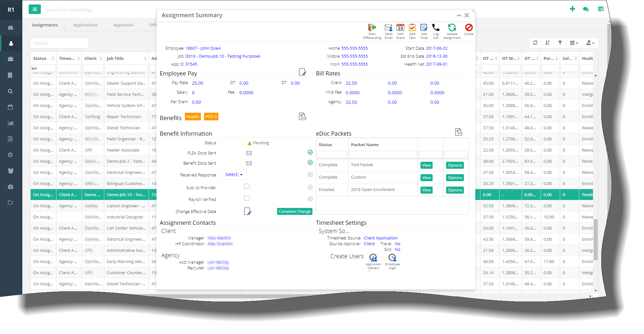Image resolution: width=644 pixels, height=334 pixels.
Task: Open Client Application timesheet source link
Action: click(x=380, y=238)
